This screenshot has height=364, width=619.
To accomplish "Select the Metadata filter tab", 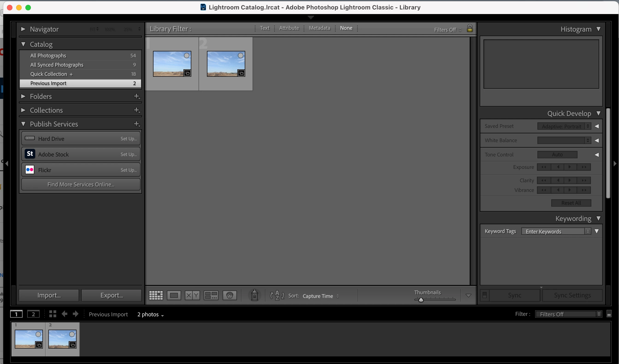I will tap(319, 28).
